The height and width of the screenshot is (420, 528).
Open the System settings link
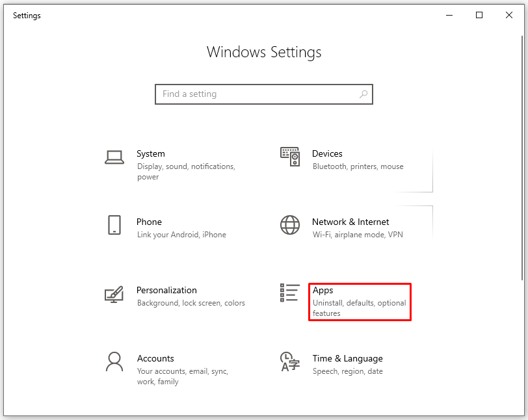pyautogui.click(x=151, y=154)
